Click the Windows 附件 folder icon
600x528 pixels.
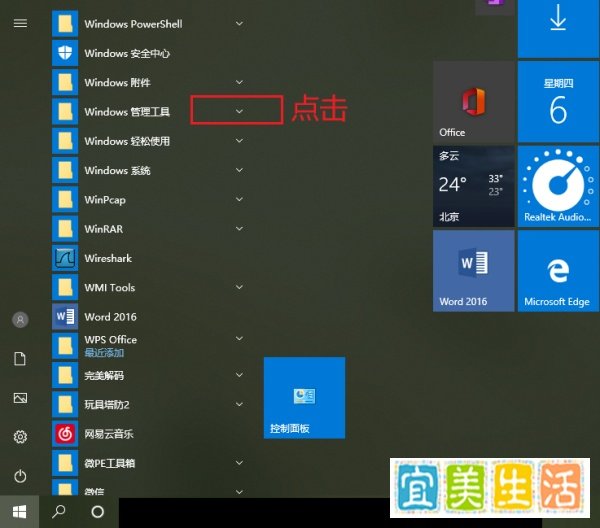tap(65, 82)
